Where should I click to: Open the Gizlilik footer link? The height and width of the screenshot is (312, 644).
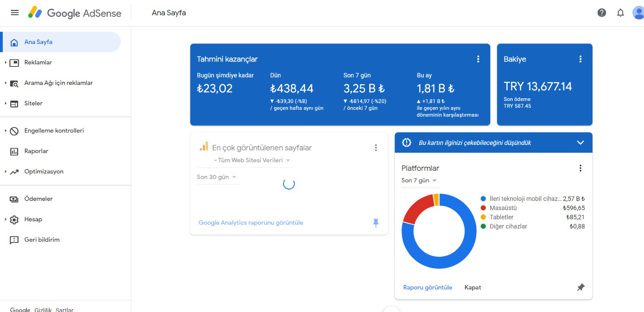point(43,310)
